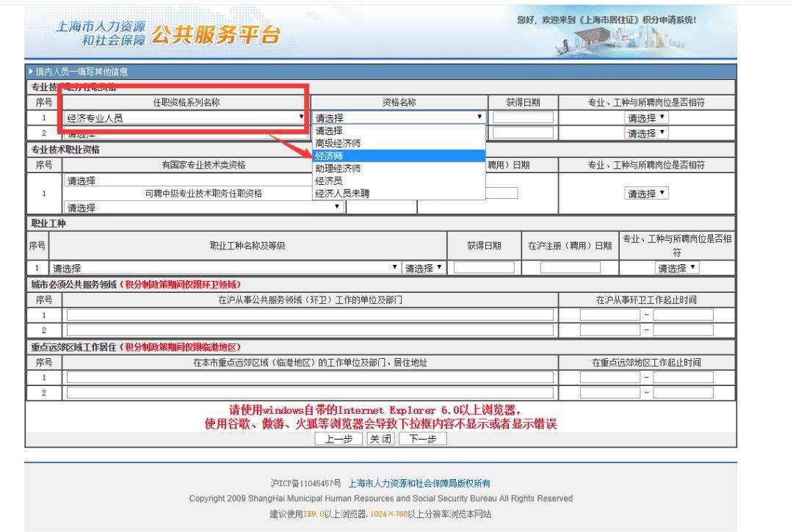Viewport: 793px width, 532px height.
Task: Select 经济员 from the qualification list
Action: (x=399, y=181)
